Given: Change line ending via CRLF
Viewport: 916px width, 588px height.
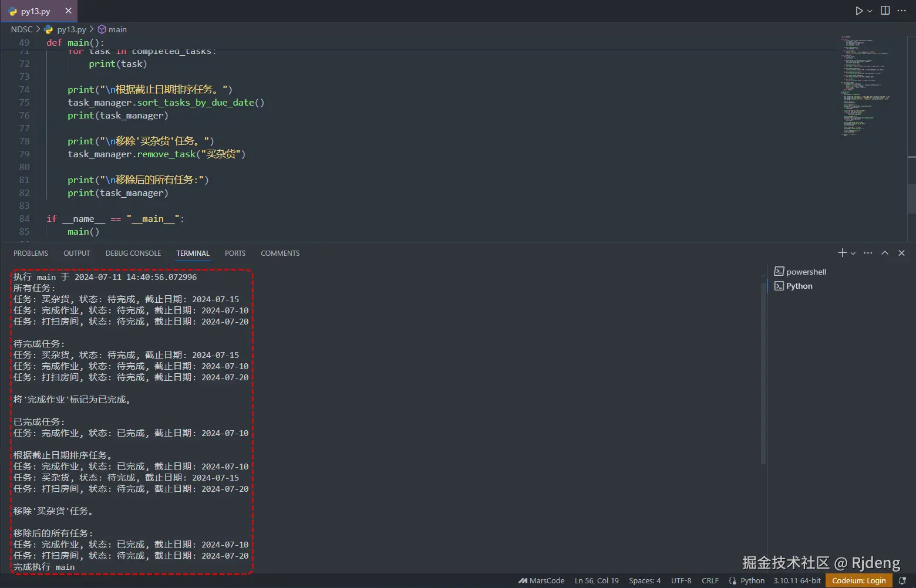Looking at the screenshot, I should [710, 581].
